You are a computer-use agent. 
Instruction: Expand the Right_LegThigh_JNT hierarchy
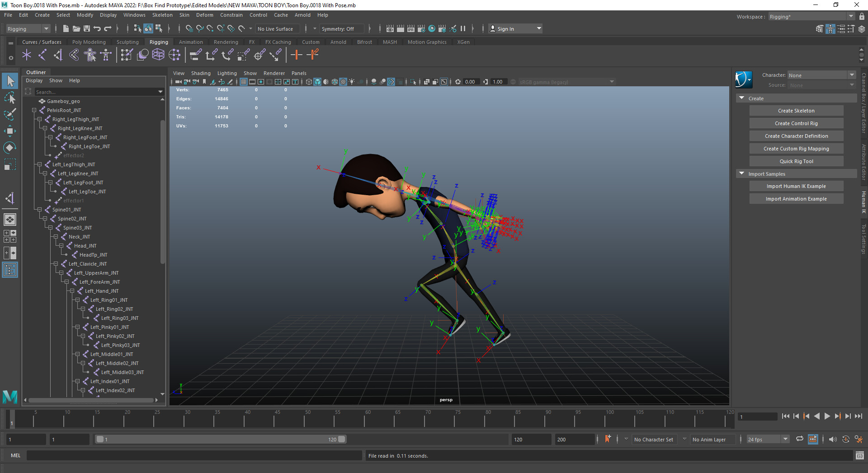pyautogui.click(x=40, y=119)
